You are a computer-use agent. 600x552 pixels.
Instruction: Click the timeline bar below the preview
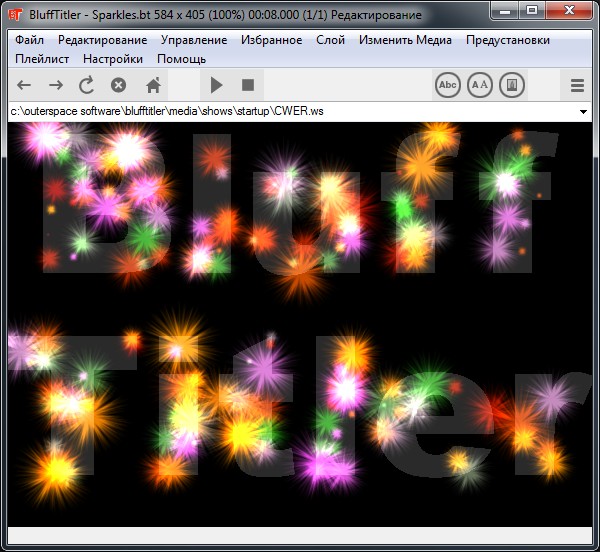point(300,534)
